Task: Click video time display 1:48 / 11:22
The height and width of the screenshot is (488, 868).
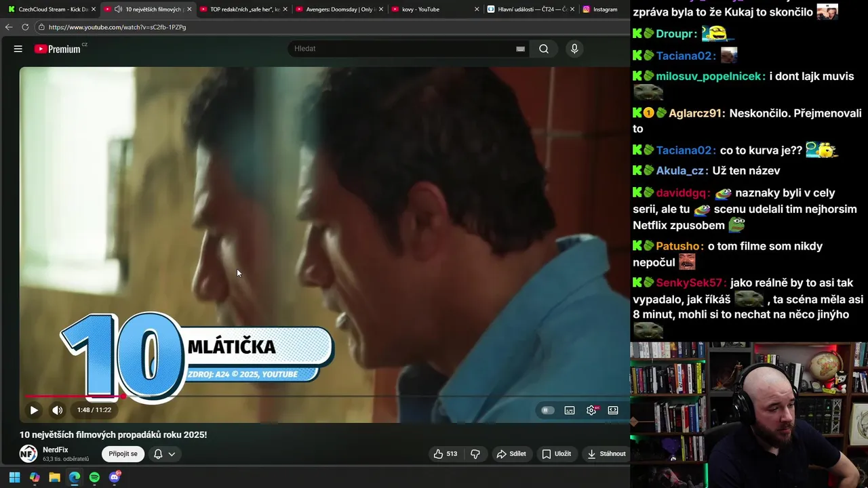Action: tap(94, 410)
